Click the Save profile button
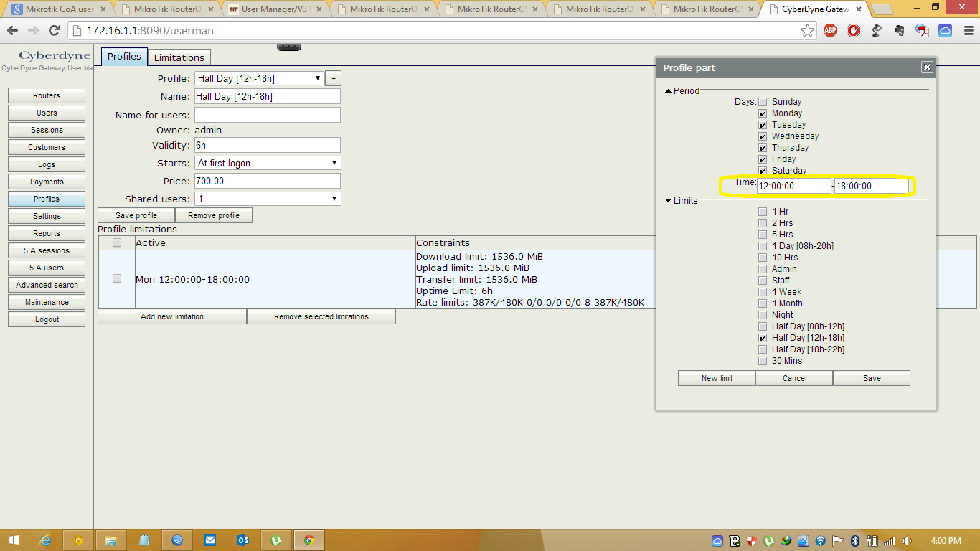Image resolution: width=980 pixels, height=551 pixels. tap(136, 215)
